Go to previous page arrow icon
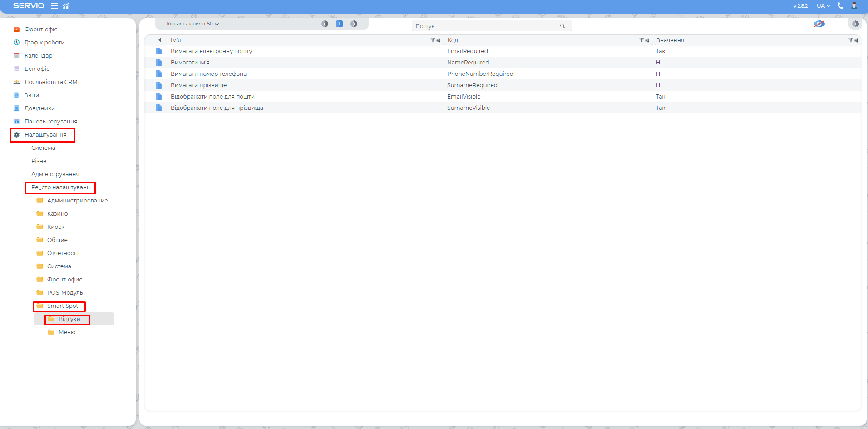The width and height of the screenshot is (868, 429). tap(325, 24)
